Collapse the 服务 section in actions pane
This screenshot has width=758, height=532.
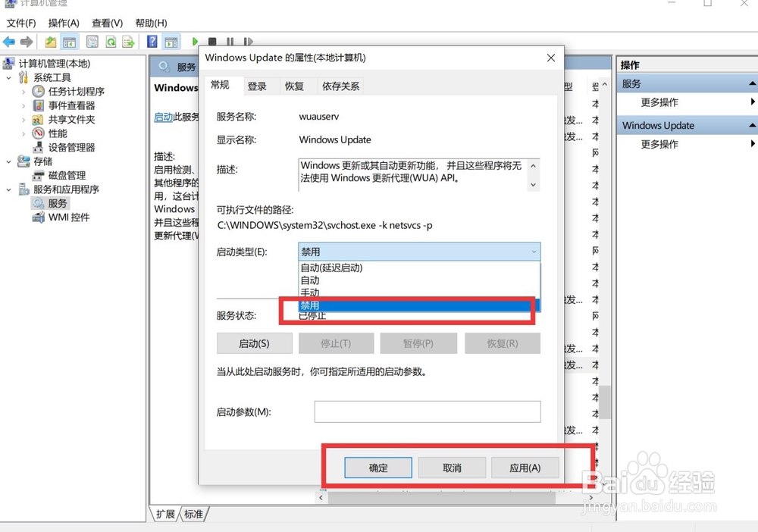[x=752, y=83]
